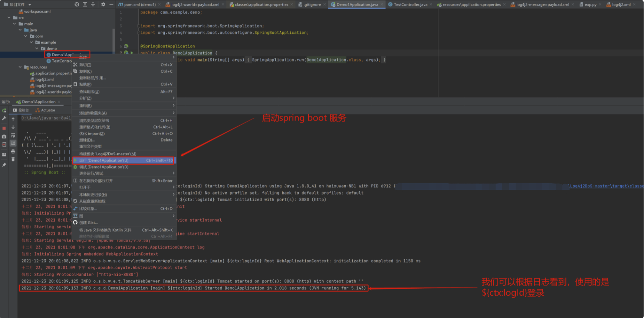Collapse the java folder
This screenshot has height=318, width=644.
20,30
